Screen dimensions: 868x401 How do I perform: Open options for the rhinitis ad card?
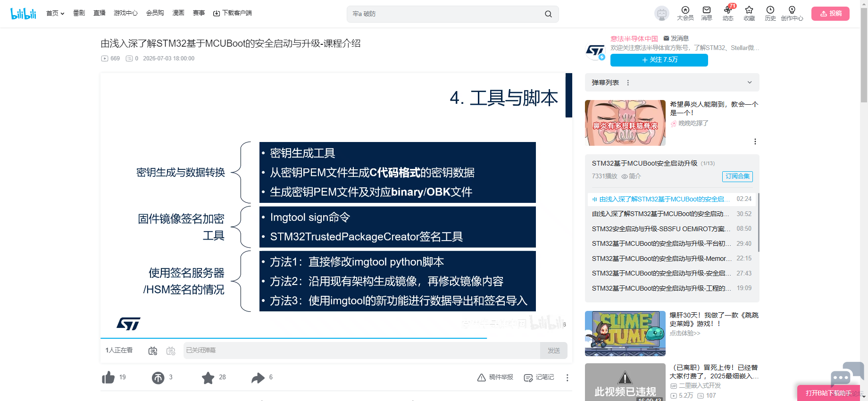coord(755,142)
